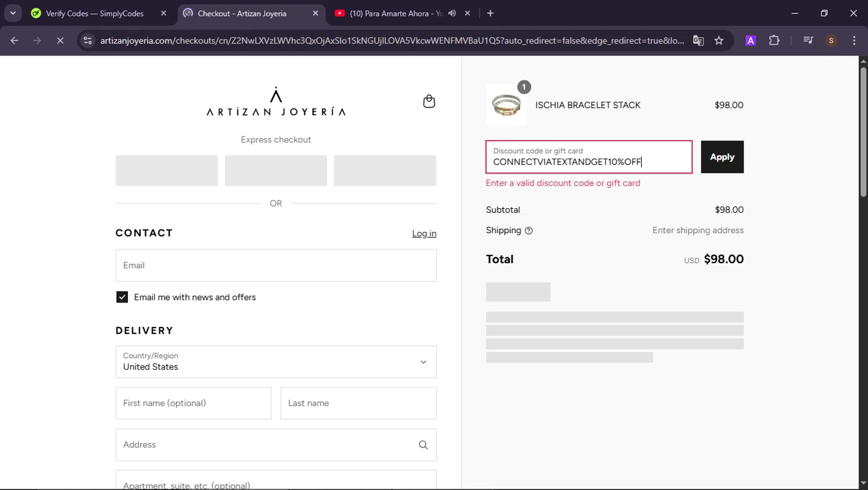This screenshot has width=868, height=490.
Task: Switch to Para Amarte Ahora YouTube tab
Action: click(x=396, y=13)
